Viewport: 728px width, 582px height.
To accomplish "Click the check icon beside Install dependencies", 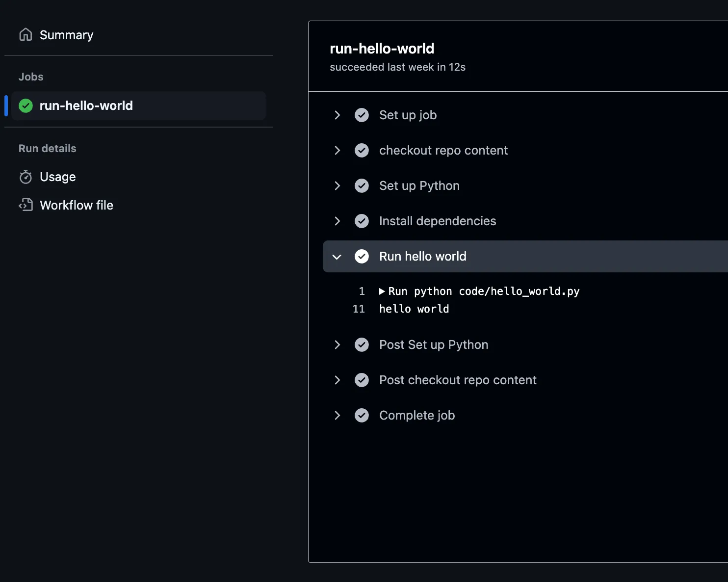I will (x=362, y=221).
